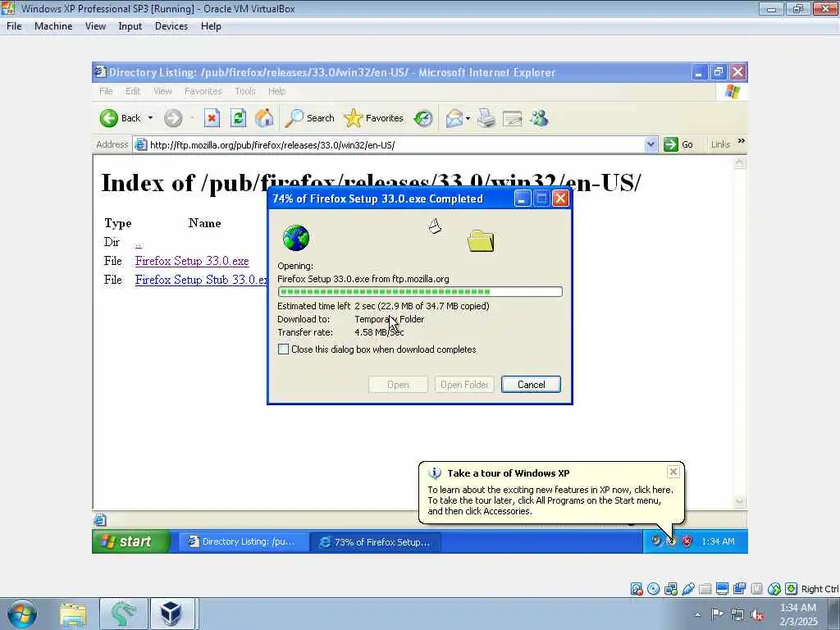This screenshot has height=630, width=840.
Task: Click host action center flag icon
Action: coord(717,614)
